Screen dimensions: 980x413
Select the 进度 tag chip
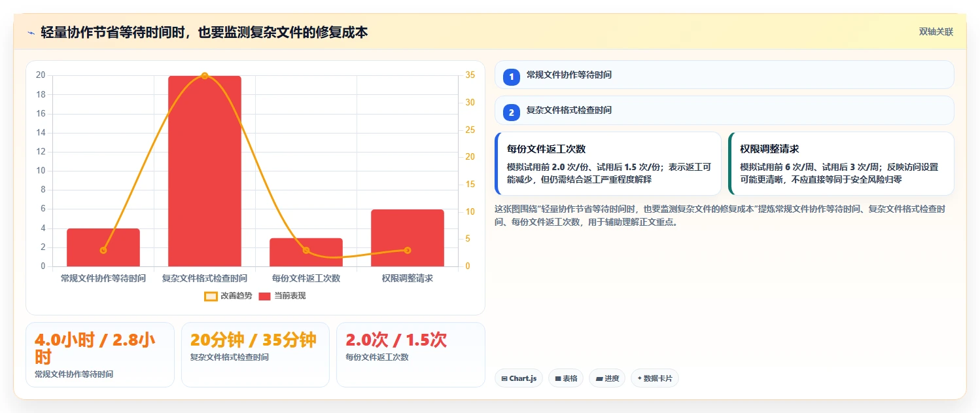(x=607, y=378)
